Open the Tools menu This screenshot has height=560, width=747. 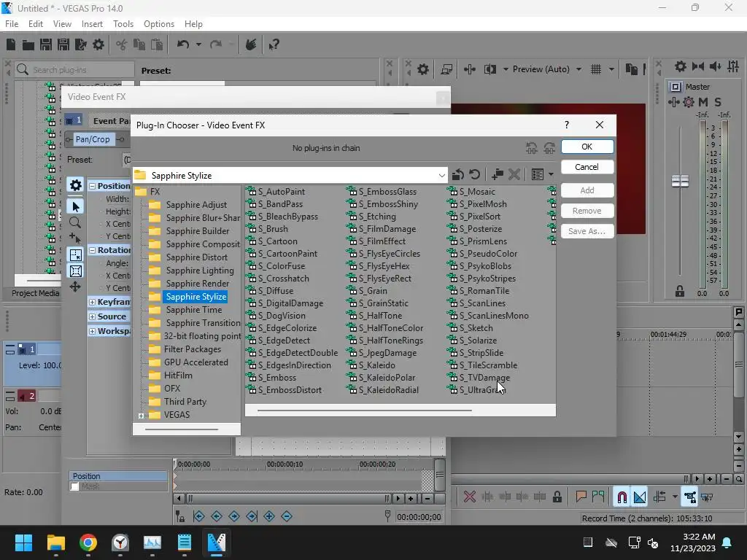pyautogui.click(x=123, y=24)
